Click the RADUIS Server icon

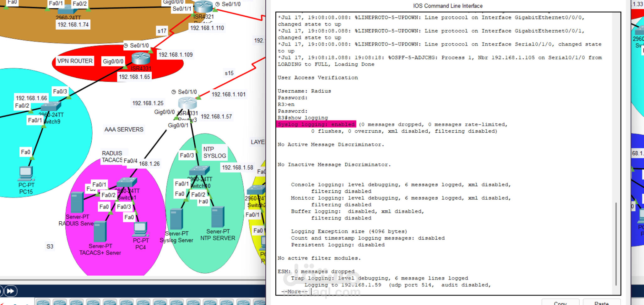coord(77,202)
